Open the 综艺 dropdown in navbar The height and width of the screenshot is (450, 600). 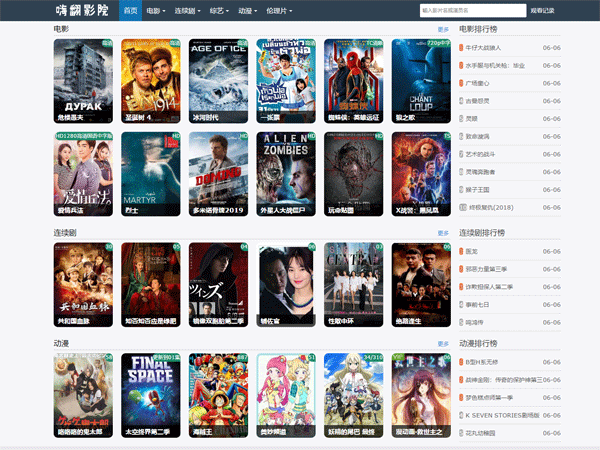coord(219,10)
